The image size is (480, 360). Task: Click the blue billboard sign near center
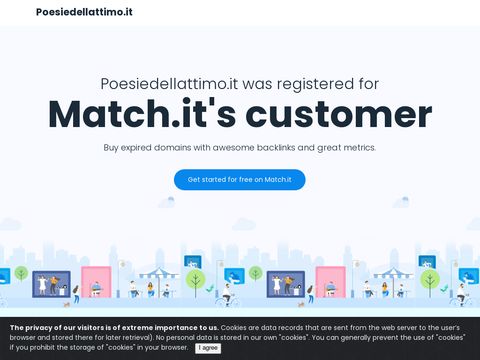[193, 263]
